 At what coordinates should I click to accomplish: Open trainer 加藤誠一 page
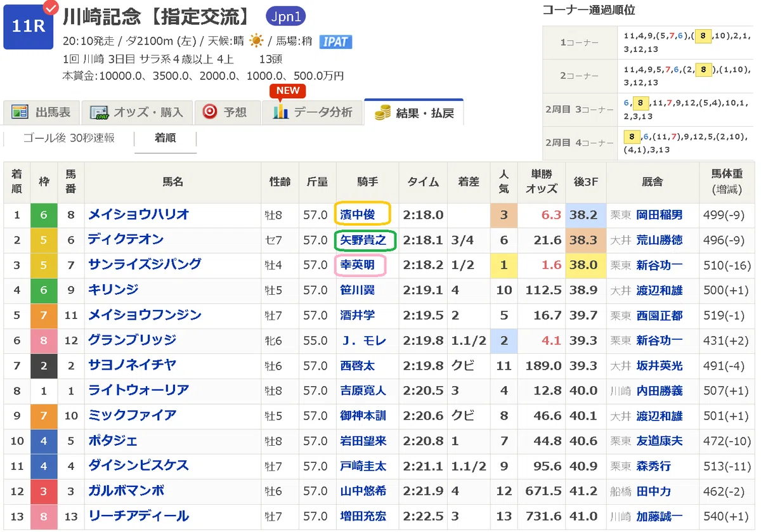pos(660,517)
